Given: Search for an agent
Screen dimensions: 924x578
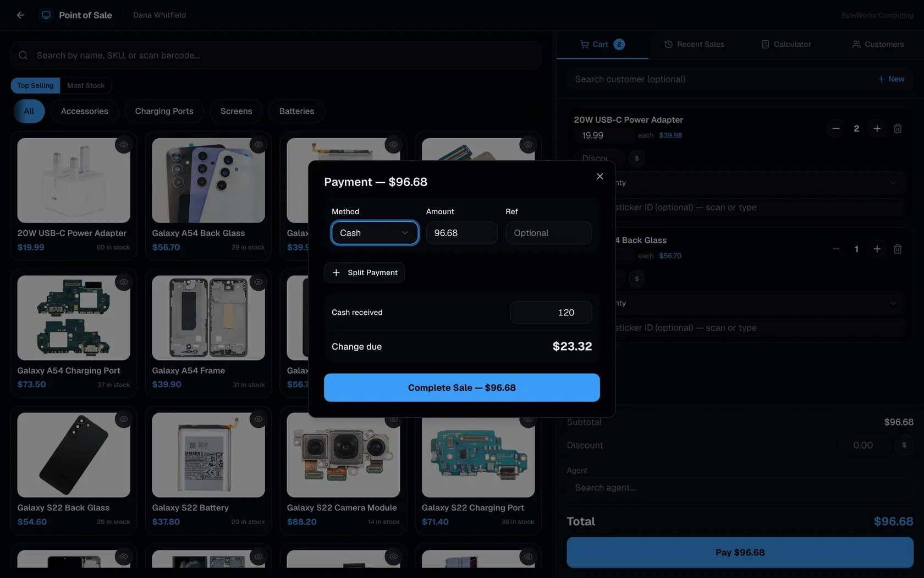Looking at the screenshot, I should click(740, 488).
